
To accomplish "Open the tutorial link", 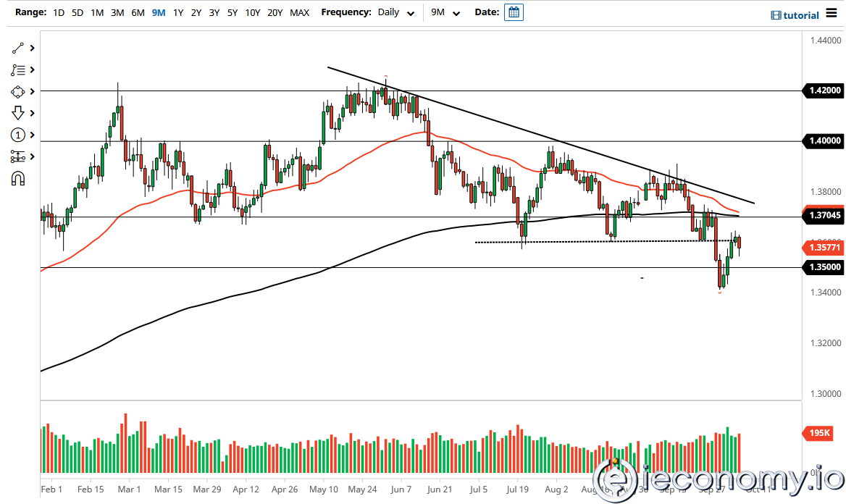I will point(795,15).
